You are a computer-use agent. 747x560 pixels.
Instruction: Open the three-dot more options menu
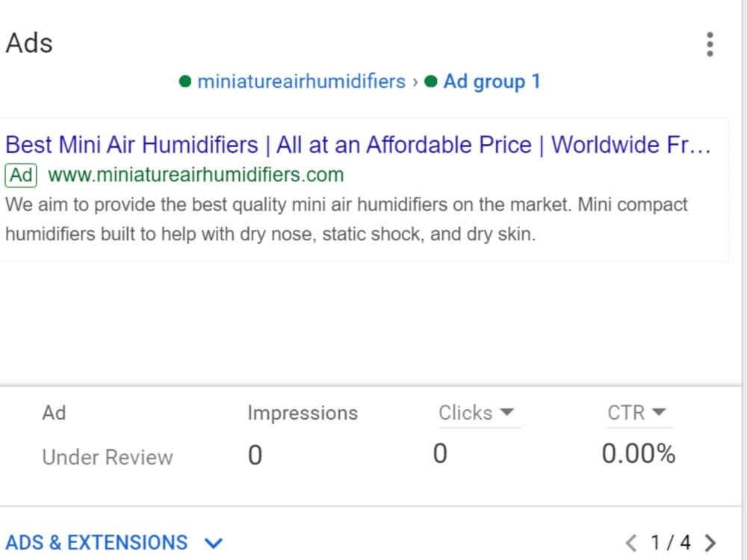pyautogui.click(x=710, y=44)
